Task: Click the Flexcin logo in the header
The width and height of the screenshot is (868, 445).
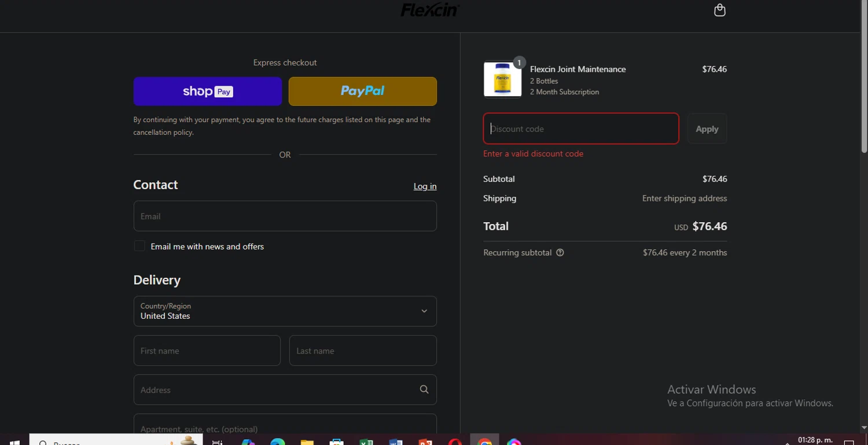Action: click(x=430, y=10)
